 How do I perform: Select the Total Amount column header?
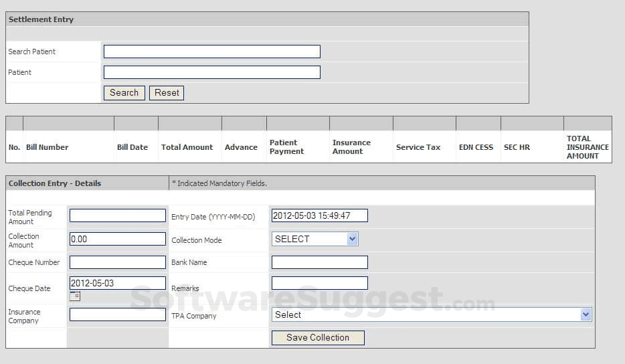(187, 147)
